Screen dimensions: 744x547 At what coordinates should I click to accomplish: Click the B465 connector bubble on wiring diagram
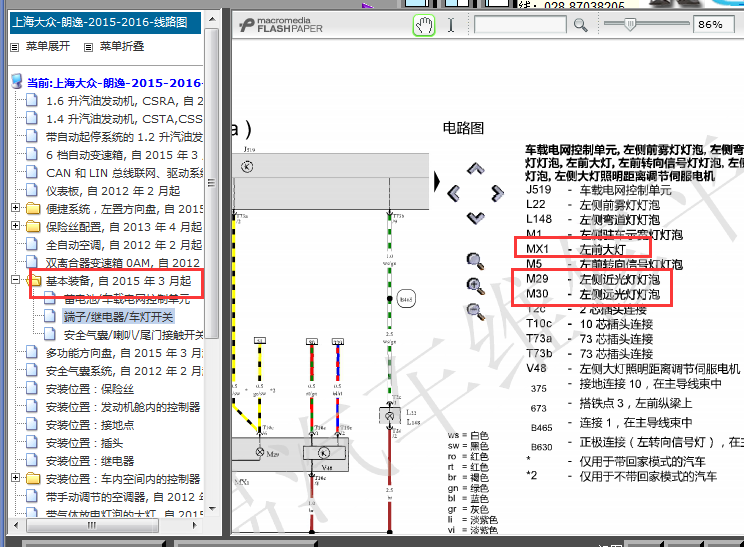point(406,299)
